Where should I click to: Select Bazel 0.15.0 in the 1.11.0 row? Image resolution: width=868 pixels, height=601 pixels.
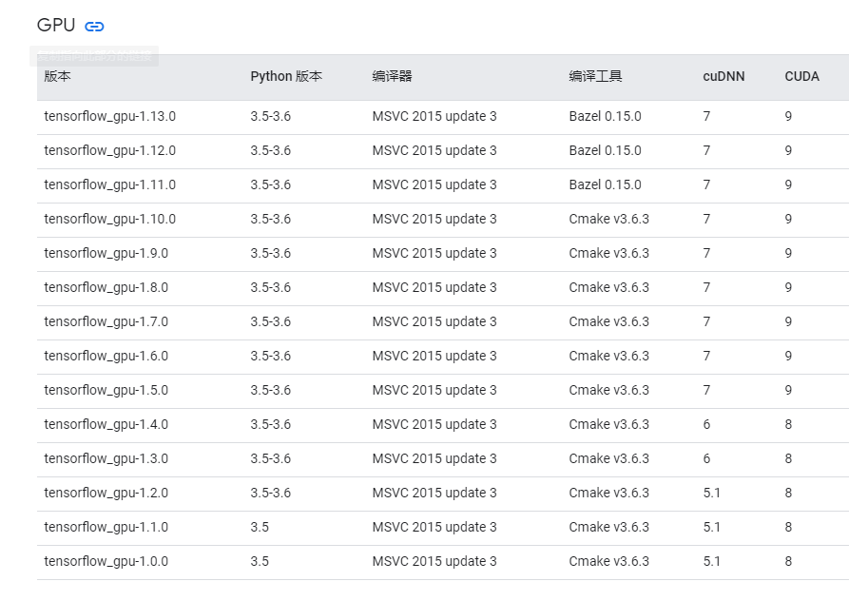[x=605, y=185]
